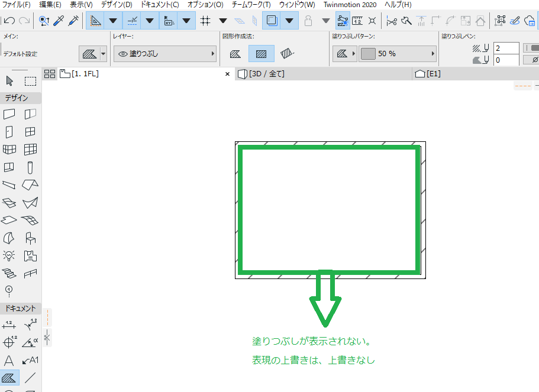Open fill default settings dialog button
Screen dimensions: 539x392
pyautogui.click(x=90, y=54)
